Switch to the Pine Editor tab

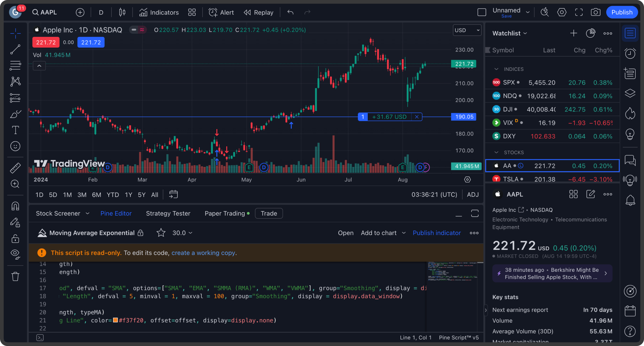(x=116, y=213)
